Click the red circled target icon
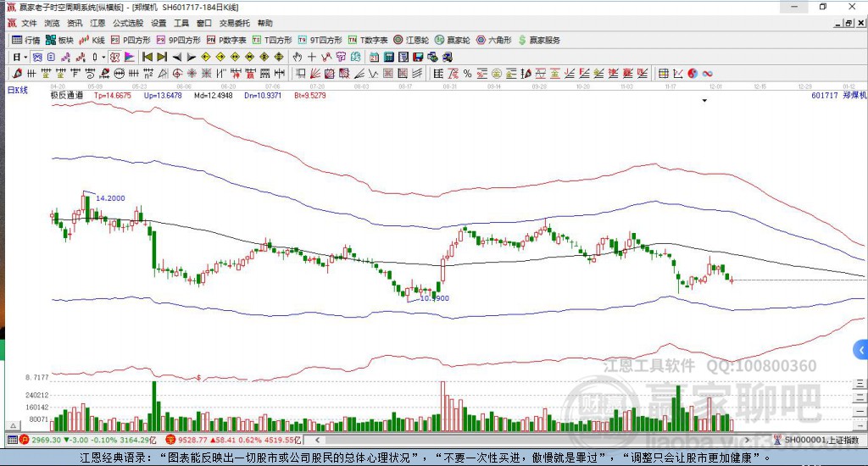Screen dimensions: 868x466 point(177,74)
